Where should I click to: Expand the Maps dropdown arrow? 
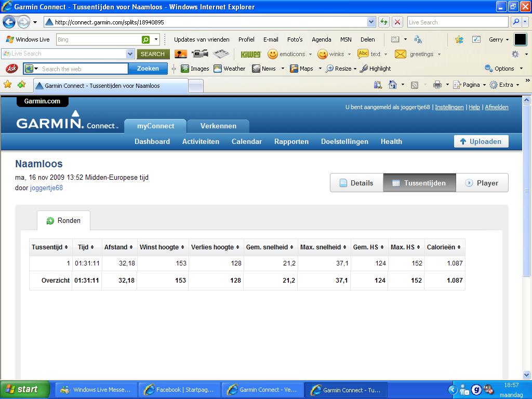tap(320, 69)
